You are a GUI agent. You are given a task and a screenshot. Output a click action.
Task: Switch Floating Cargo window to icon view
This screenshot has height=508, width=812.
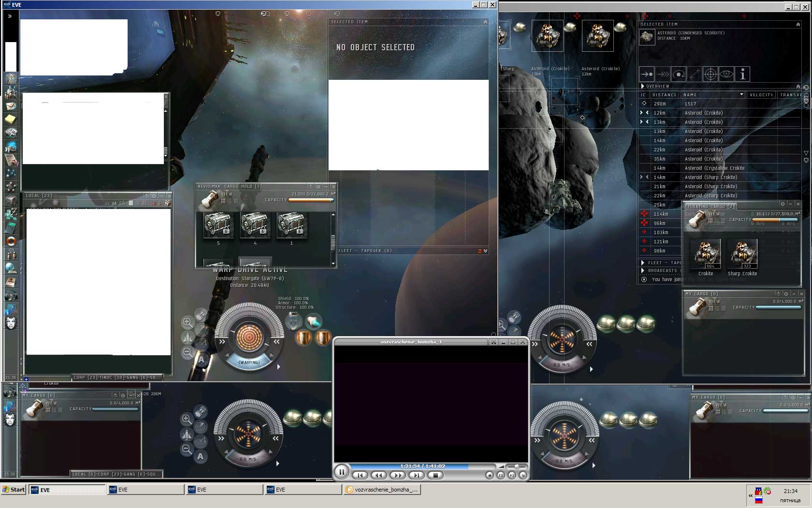(710, 221)
